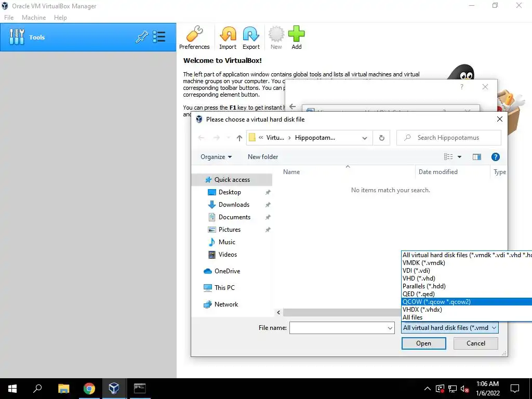Choose VDI (*.vdi) filter option
Viewport: 532px width, 399px height.
click(x=467, y=270)
